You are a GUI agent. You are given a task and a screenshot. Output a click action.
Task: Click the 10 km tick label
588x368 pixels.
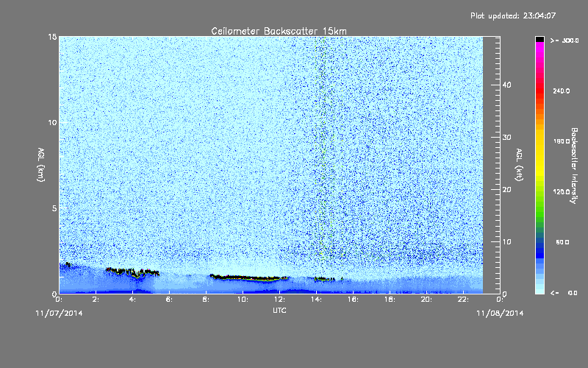pyautogui.click(x=52, y=123)
